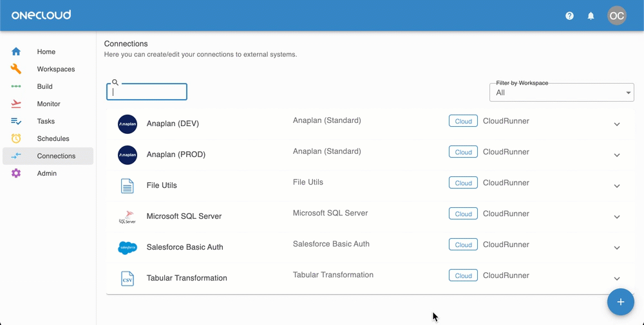Click Anaplan (Standard) type in PROD row

tap(327, 151)
